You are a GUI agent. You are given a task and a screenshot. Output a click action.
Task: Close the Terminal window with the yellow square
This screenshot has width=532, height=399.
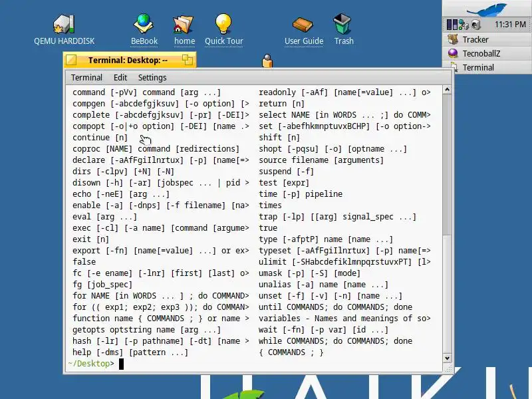(71, 60)
